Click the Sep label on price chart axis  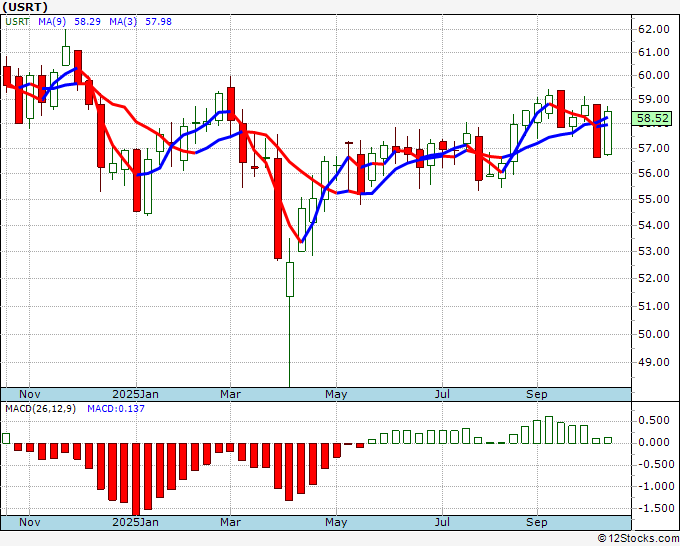(x=536, y=394)
